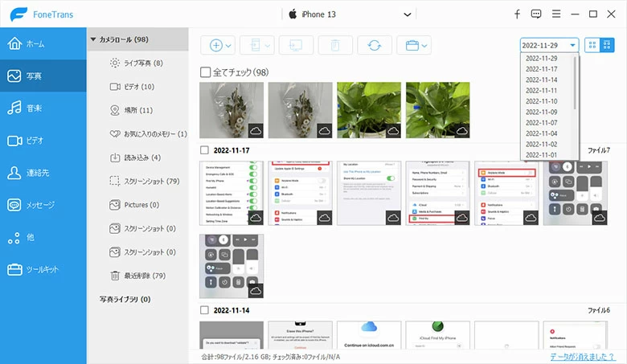Open the 音楽 tab in sidebar
627x364 pixels.
coord(43,108)
